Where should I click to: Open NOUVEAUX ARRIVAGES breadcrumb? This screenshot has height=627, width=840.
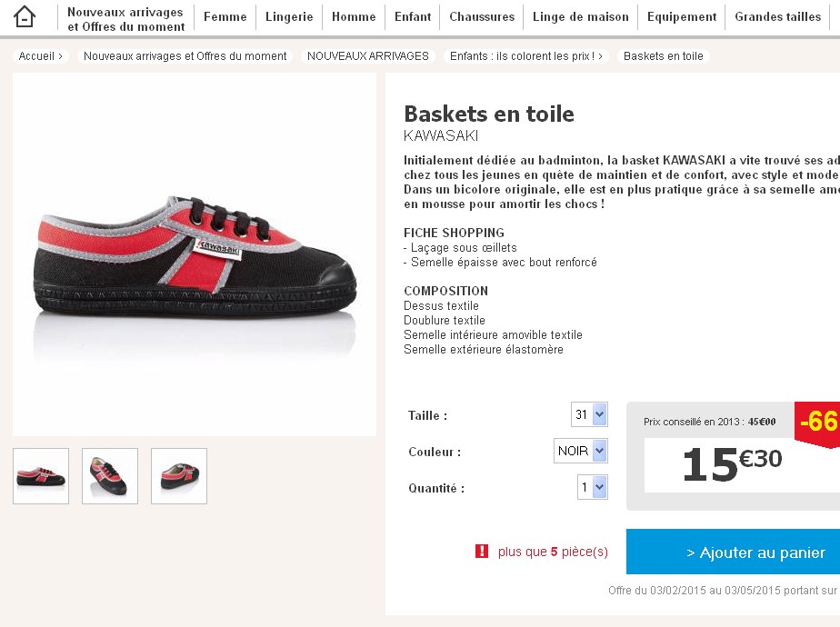point(367,56)
